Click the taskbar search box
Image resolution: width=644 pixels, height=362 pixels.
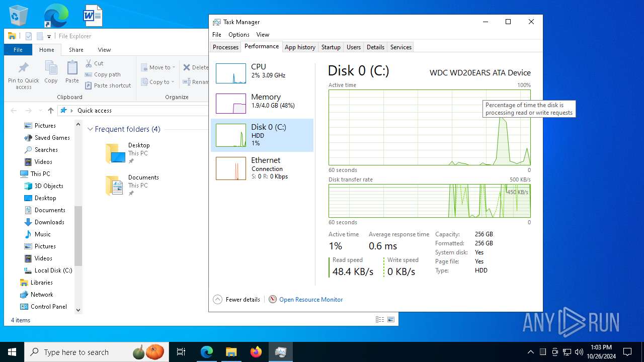97,352
